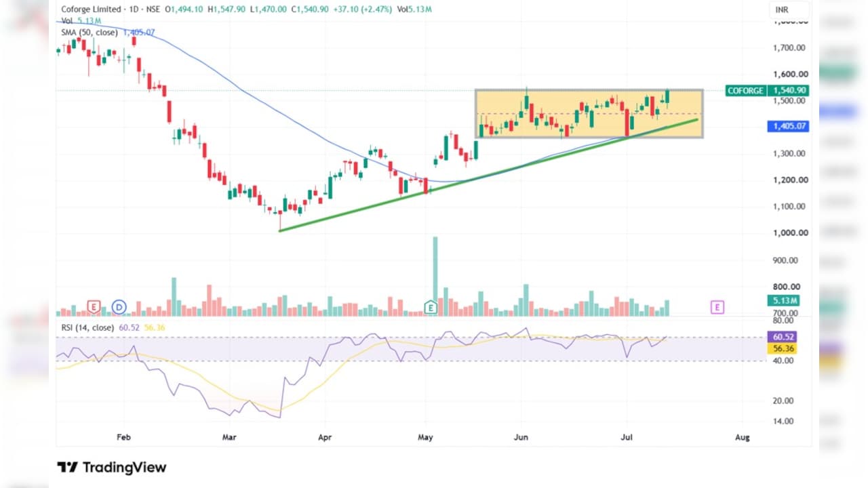Click the Aug label on time axis
The image size is (868, 488).
tap(743, 438)
